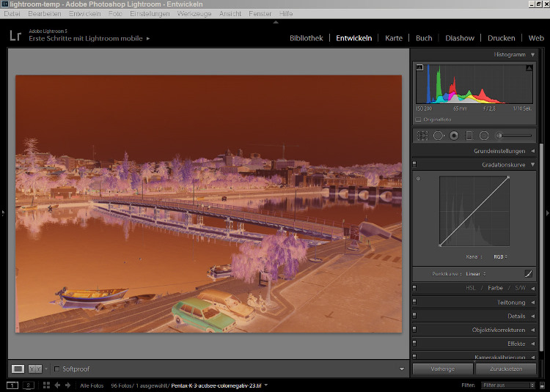Click the Zurücksetzen button
Viewport: 550px width, 392px height.
pyautogui.click(x=506, y=369)
